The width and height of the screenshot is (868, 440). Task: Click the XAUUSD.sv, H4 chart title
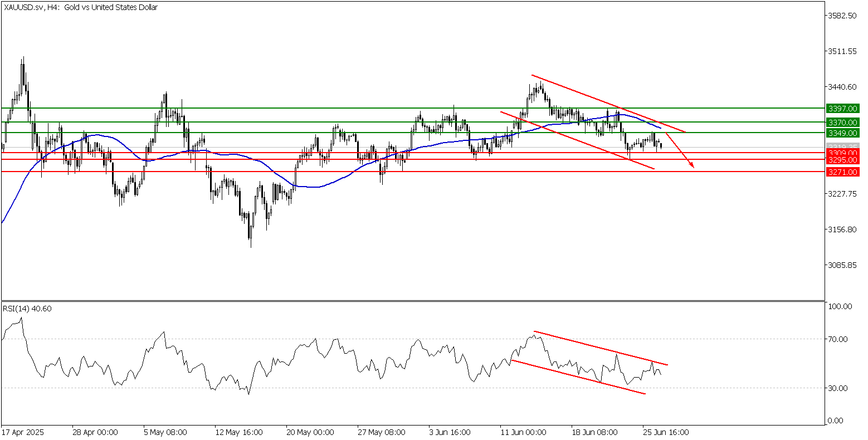81,8
